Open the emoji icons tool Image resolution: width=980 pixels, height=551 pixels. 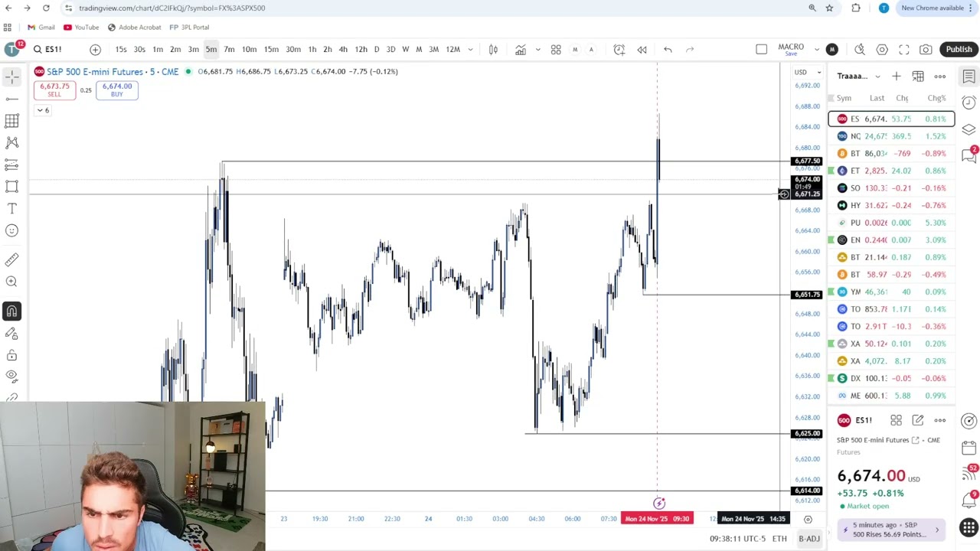coord(11,230)
